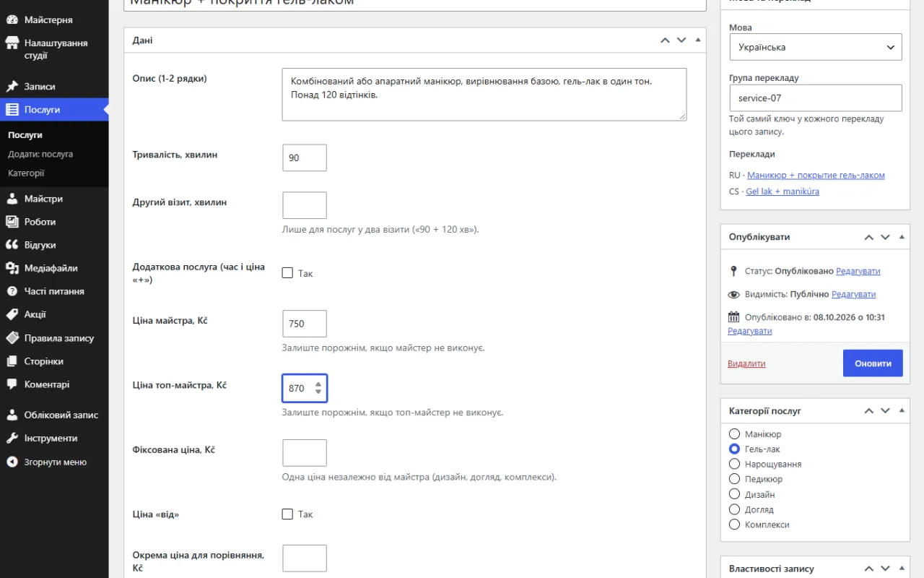Collapse the Категорії послуг panel
Screen dimensions: 924x578
click(902, 411)
